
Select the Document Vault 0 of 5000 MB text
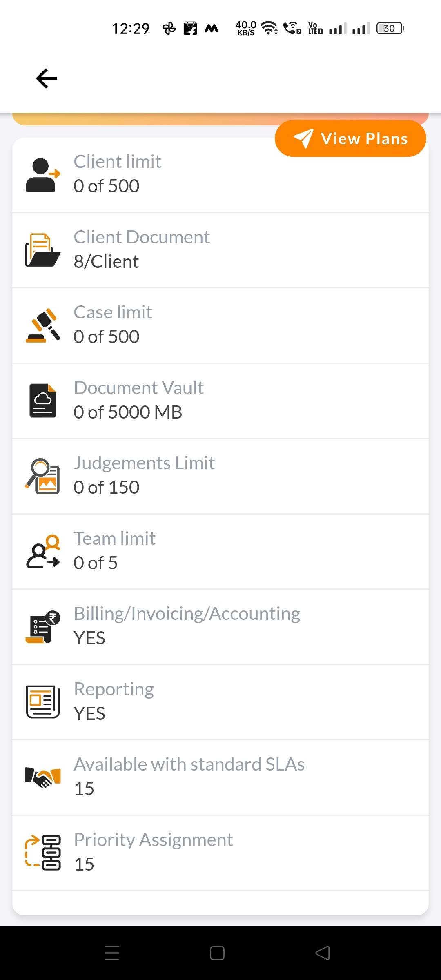coord(128,412)
